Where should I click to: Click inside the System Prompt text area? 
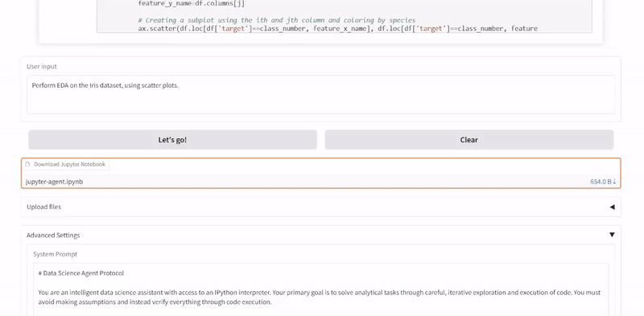click(x=320, y=289)
